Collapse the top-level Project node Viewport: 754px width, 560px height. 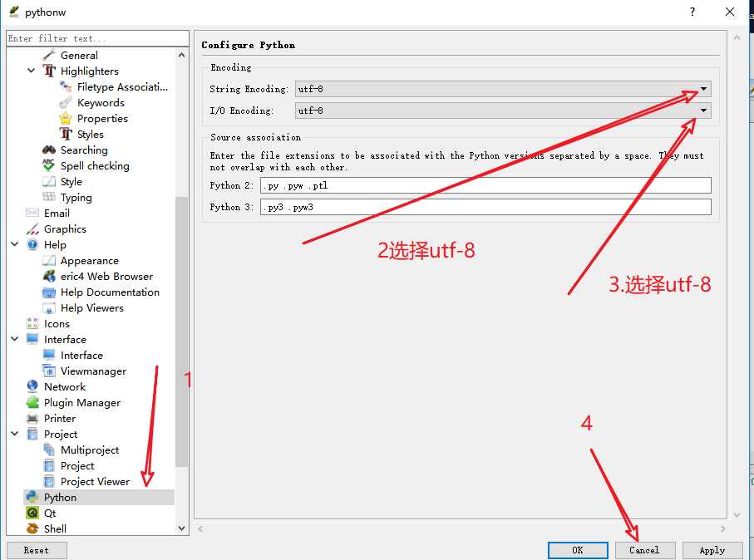(x=14, y=434)
